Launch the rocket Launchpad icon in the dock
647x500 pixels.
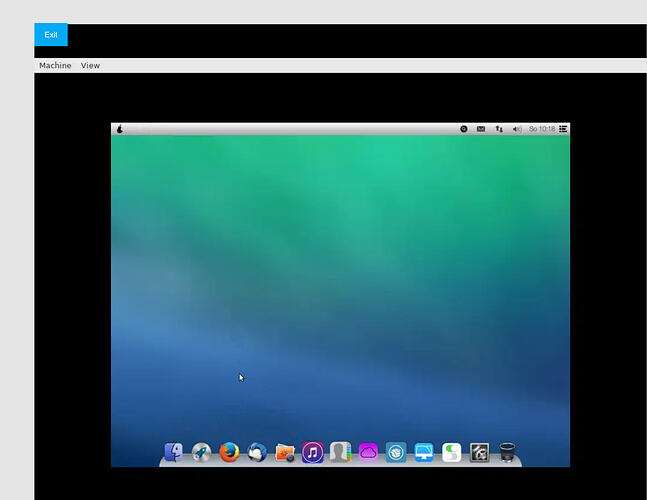201,452
